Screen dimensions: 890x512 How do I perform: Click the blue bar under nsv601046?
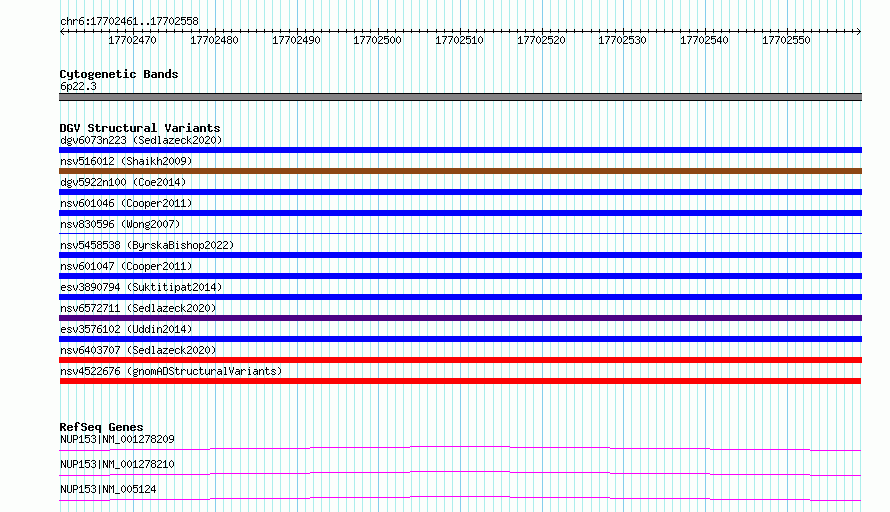click(x=460, y=213)
